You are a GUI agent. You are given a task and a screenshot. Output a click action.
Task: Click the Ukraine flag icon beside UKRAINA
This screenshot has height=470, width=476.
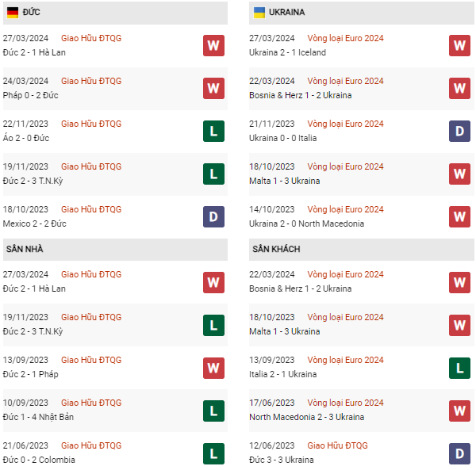pos(259,13)
